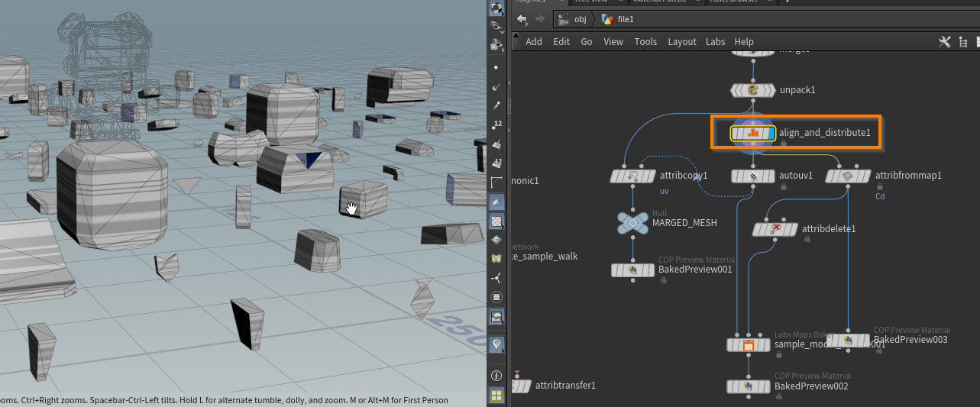Open the Add menu
Screen dimensions: 980x407
[534, 42]
